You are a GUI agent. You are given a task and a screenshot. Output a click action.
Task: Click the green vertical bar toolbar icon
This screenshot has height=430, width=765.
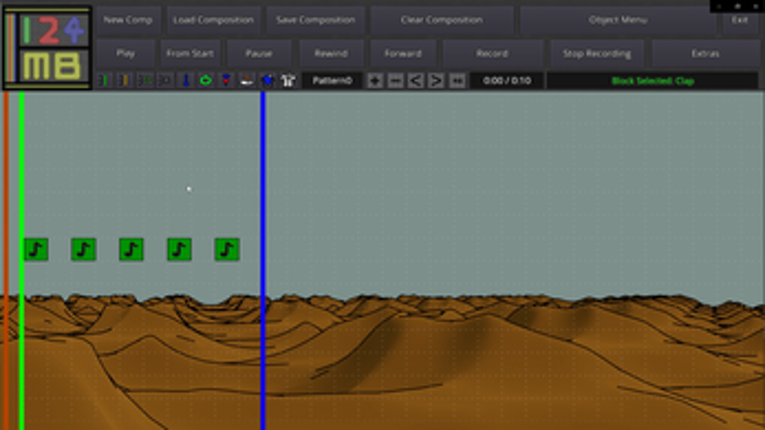pyautogui.click(x=104, y=80)
